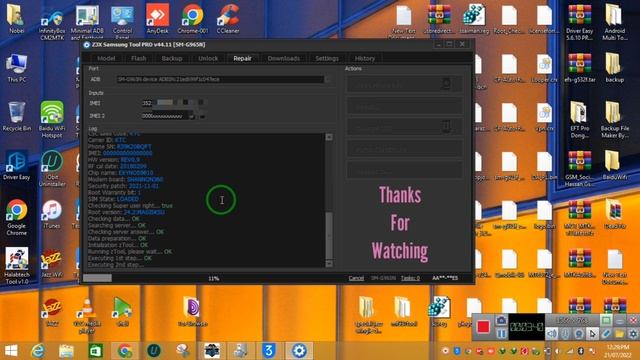The width and height of the screenshot is (640, 360).
Task: Open the History tab
Action: pyautogui.click(x=364, y=58)
